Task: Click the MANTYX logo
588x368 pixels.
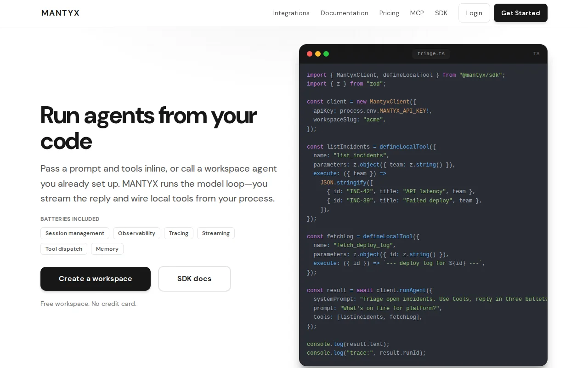Action: point(60,13)
